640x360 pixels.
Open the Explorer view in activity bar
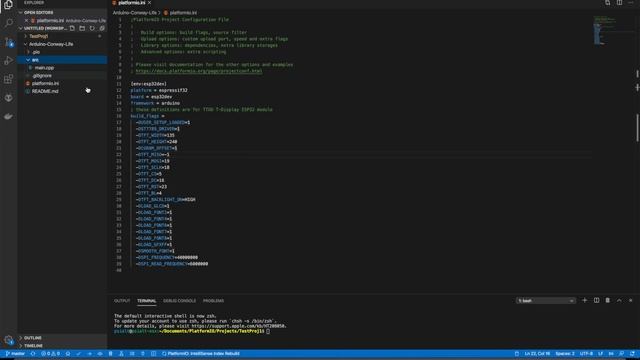pyautogui.click(x=8, y=4)
